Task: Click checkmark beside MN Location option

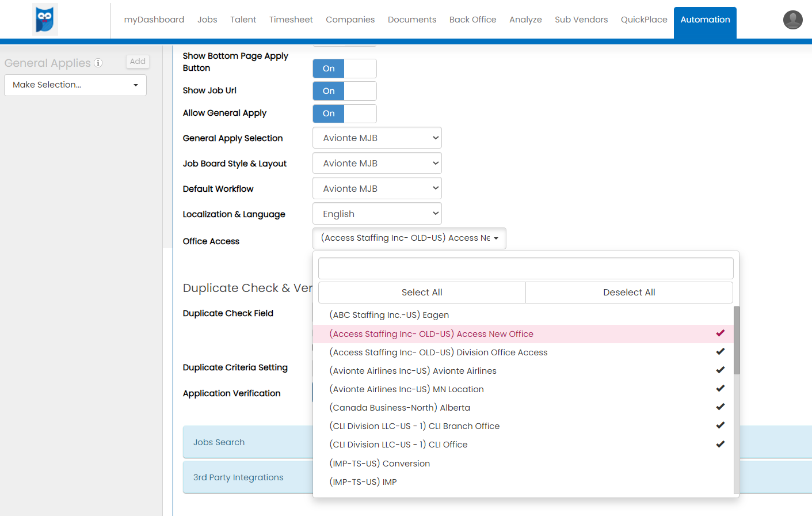Action: [720, 389]
